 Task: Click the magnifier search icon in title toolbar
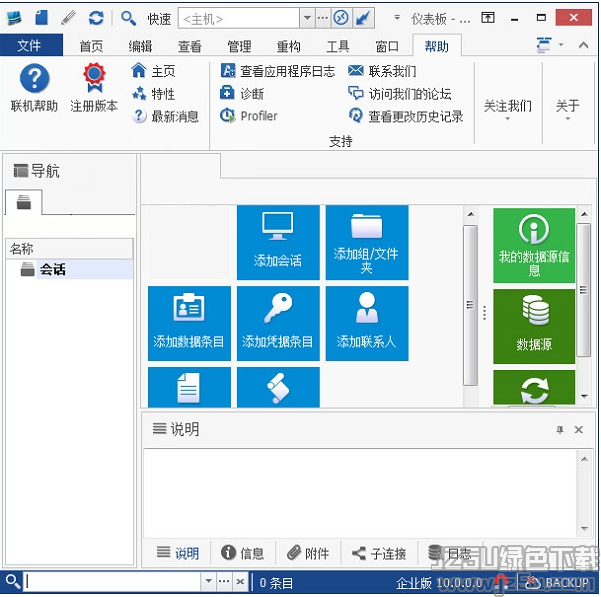128,18
